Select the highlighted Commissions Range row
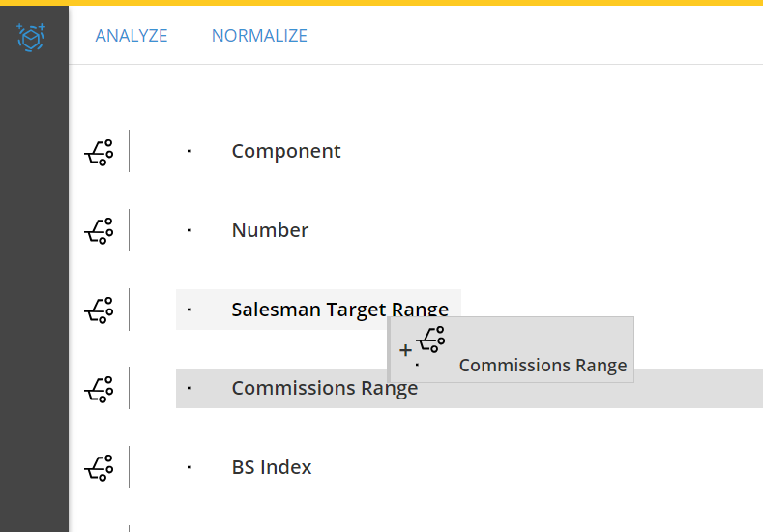Viewport: 763px width, 532px height. (469, 389)
